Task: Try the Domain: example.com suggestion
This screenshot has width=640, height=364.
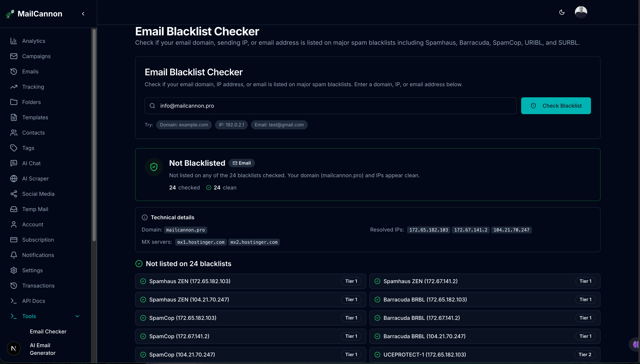Action: 184,125
